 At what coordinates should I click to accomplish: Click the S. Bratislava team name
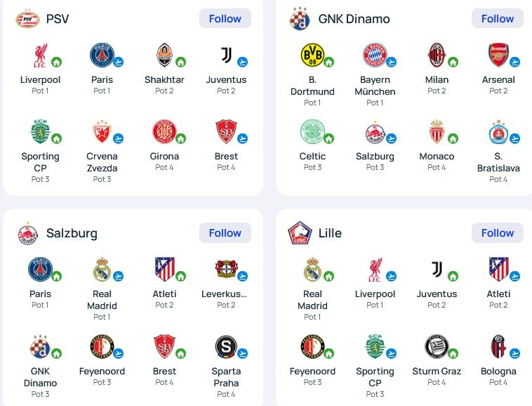point(498,162)
